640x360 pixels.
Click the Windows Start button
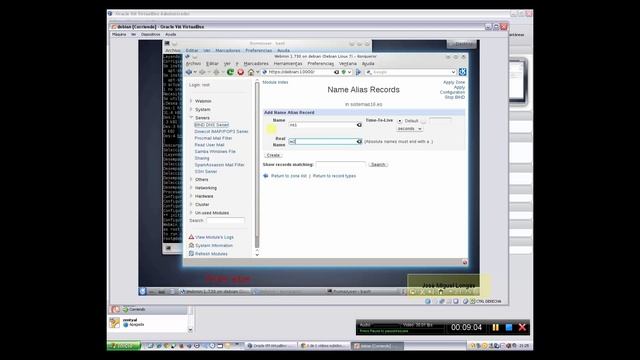coord(124,346)
